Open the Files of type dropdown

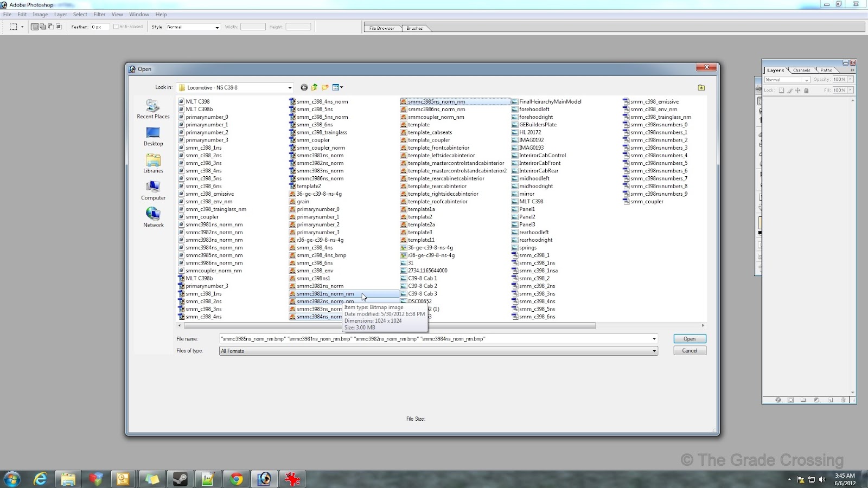point(654,351)
